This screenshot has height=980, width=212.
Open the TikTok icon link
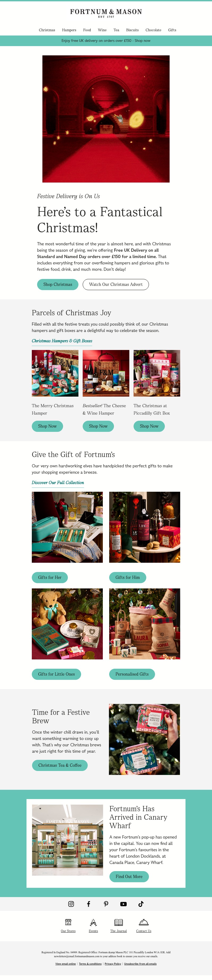(141, 904)
